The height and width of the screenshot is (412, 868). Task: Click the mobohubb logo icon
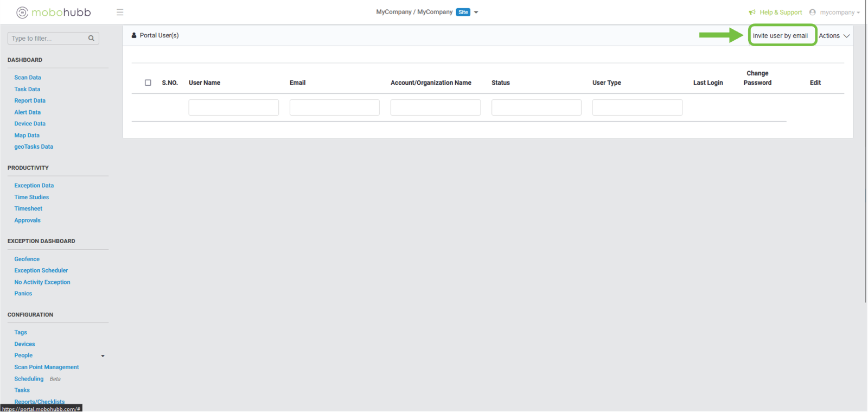tap(22, 12)
